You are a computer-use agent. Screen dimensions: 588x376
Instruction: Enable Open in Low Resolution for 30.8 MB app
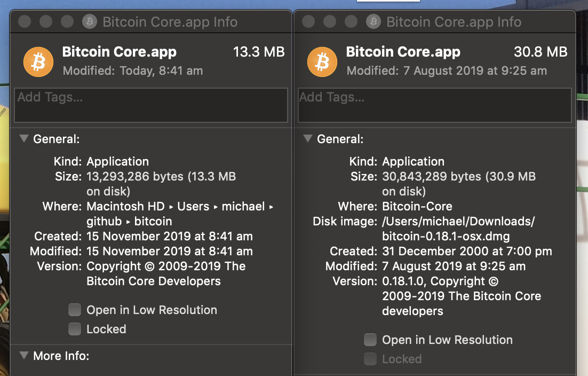370,340
